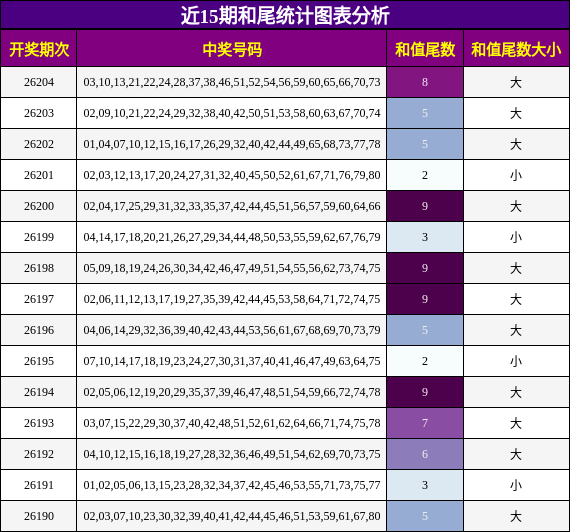Viewport: 570px width, 532px height.
Task: Click period number 26202
Action: point(39,144)
